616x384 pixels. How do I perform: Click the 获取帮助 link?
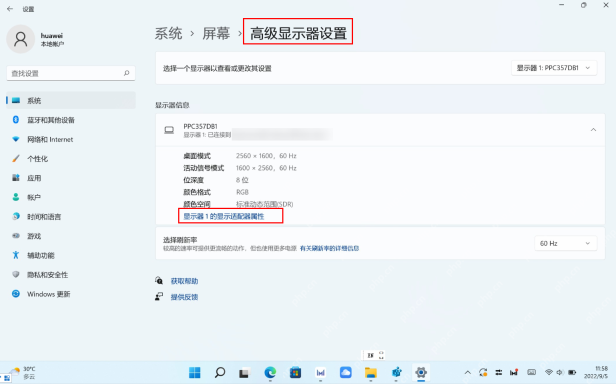[184, 281]
